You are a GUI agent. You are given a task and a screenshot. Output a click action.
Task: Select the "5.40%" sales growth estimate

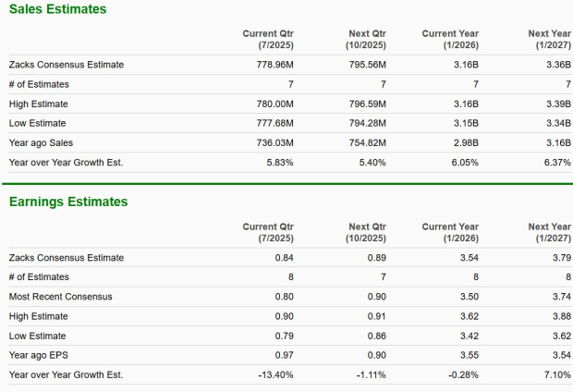tap(372, 163)
